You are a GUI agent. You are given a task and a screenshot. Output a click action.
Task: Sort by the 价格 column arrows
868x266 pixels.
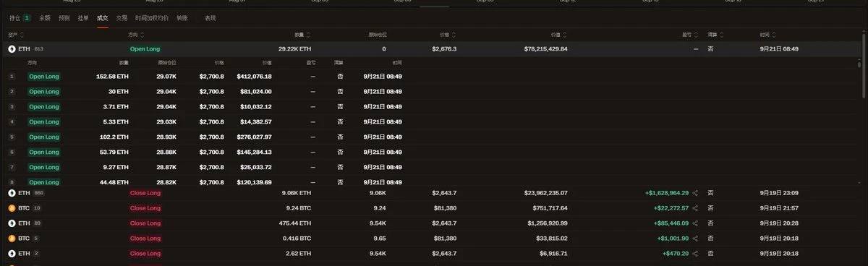pos(454,35)
